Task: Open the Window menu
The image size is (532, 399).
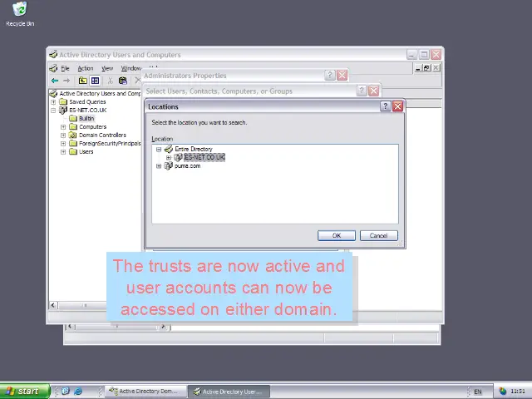Action: pos(131,68)
